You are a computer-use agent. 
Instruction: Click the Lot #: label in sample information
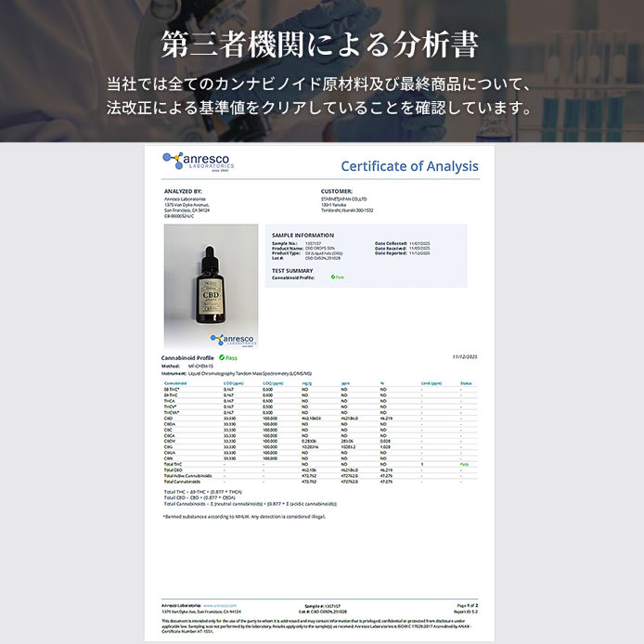pyautogui.click(x=277, y=258)
